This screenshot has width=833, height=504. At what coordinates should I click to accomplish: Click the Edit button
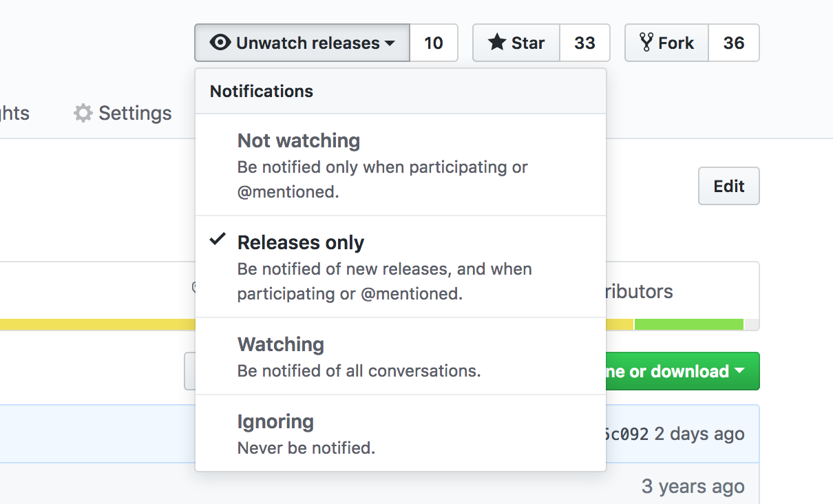pos(728,186)
